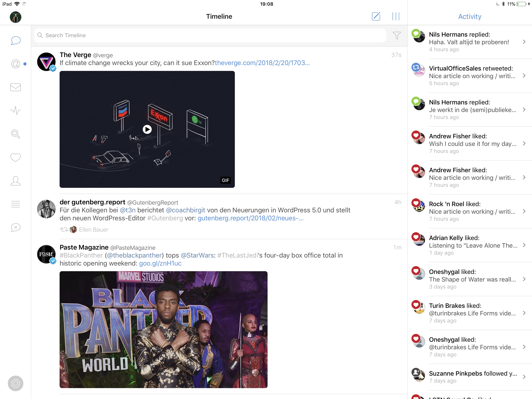Open the settings gear
This screenshot has height=399, width=532.
16,383
